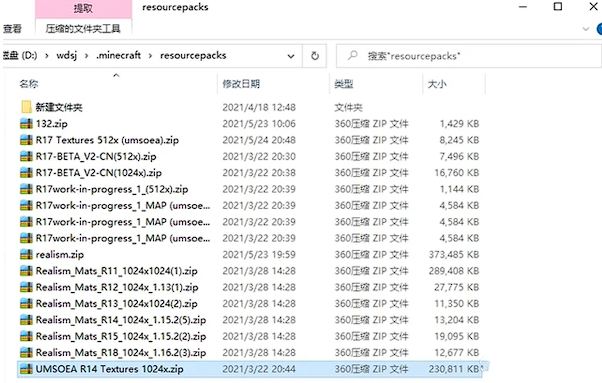Click zip icon of UMSOEA R14 Textures 1024x.zip
This screenshot has width=602, height=383.
[x=26, y=369]
